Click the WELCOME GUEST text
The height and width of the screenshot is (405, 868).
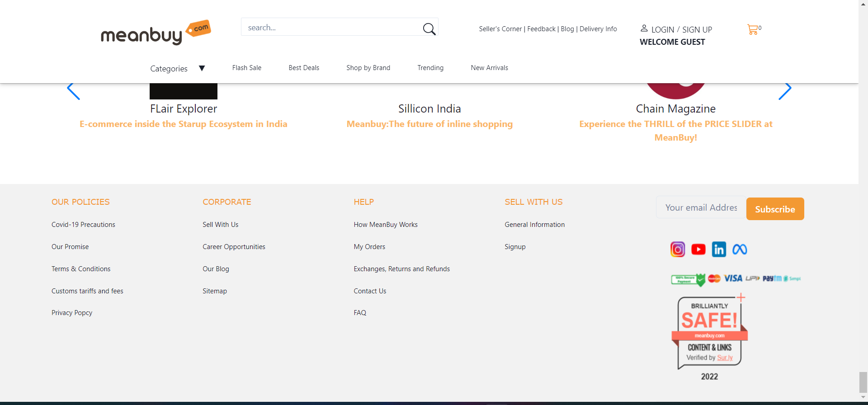point(672,42)
